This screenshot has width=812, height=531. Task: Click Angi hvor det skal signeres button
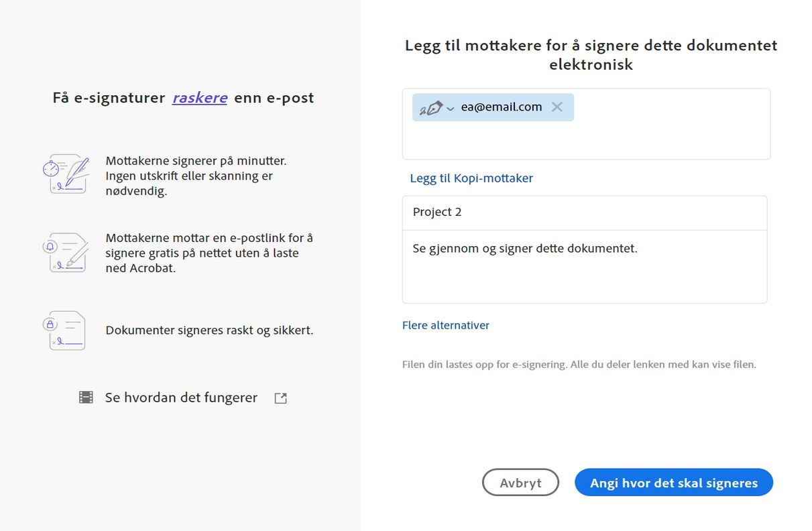(x=673, y=483)
